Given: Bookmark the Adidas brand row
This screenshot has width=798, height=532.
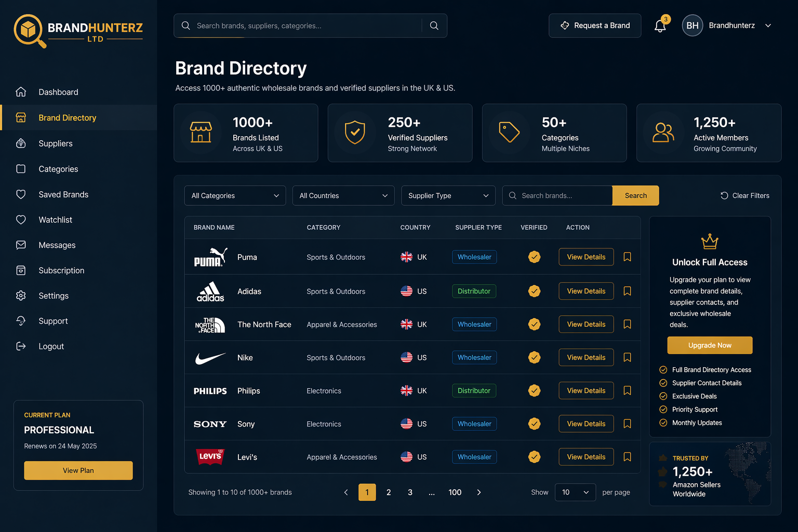Looking at the screenshot, I should pos(627,291).
